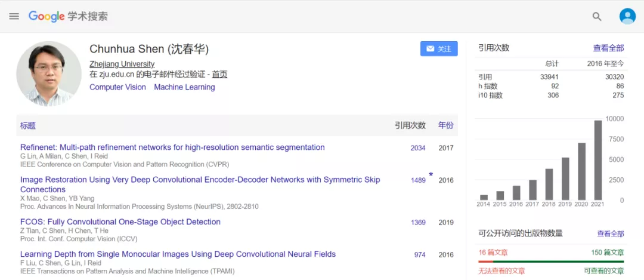Viewport: 644px width, 280px height.
Task: Click 查看全部 beside 引用次数 heading
Action: pos(608,48)
